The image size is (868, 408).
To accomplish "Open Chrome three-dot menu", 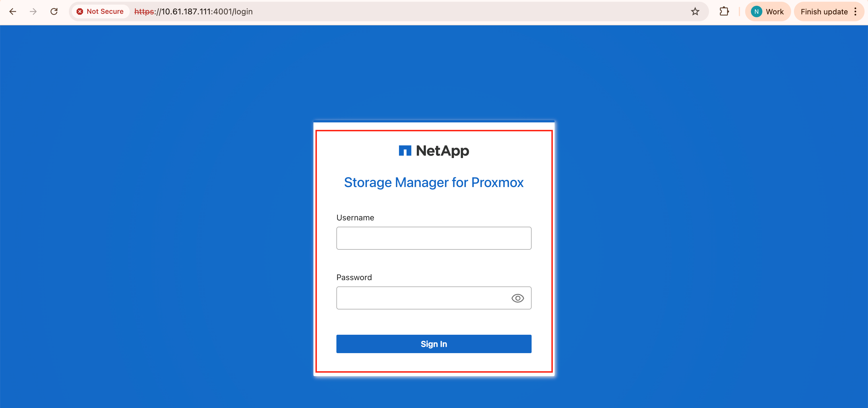I will click(x=855, y=11).
